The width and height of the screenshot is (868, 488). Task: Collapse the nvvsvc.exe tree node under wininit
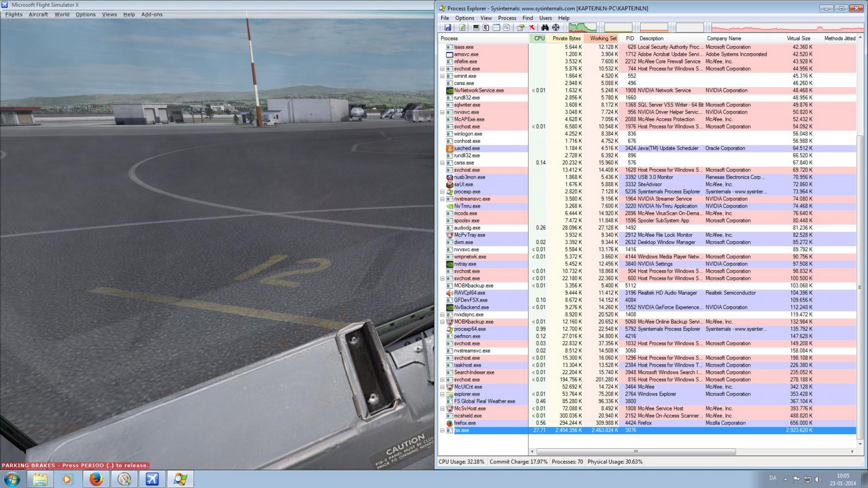pyautogui.click(x=442, y=112)
